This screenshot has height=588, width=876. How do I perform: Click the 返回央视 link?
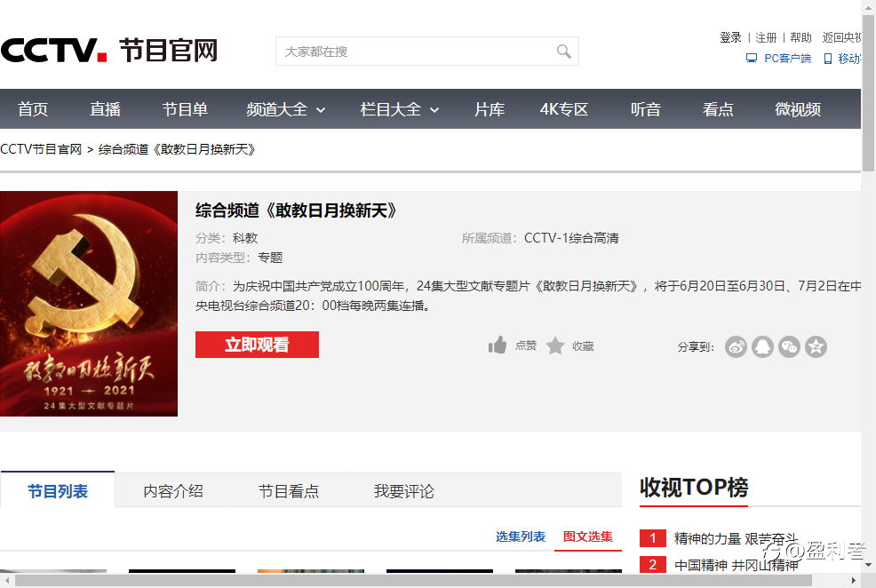click(x=841, y=37)
